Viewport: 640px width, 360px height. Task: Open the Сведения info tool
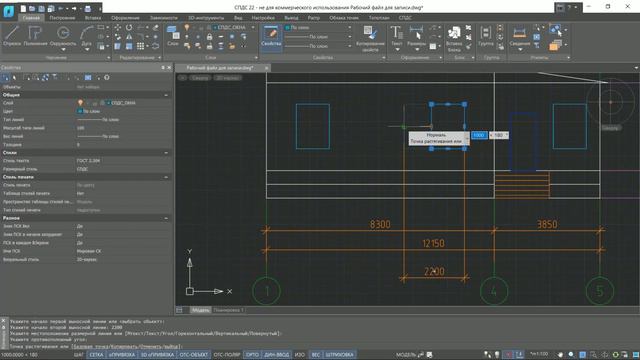[520, 36]
